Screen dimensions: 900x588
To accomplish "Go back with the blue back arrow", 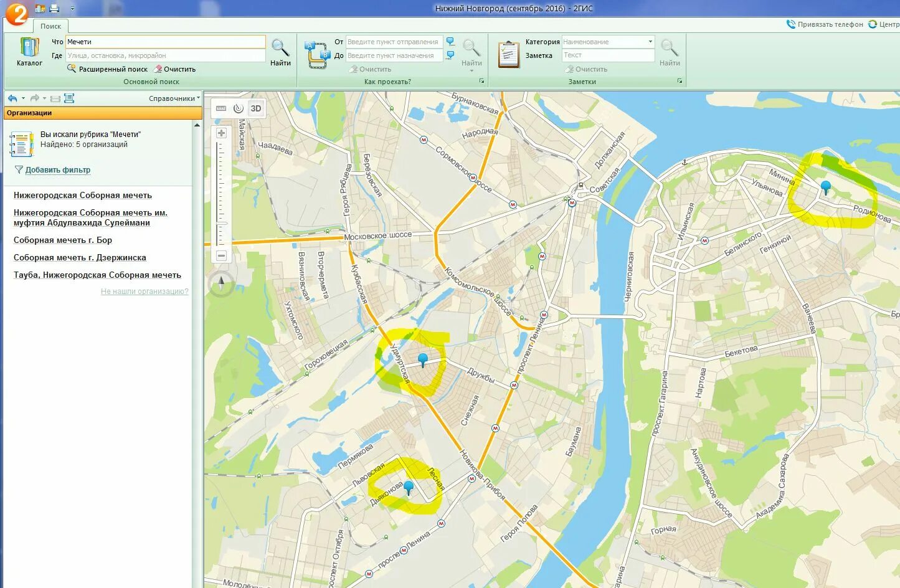I will [12, 98].
